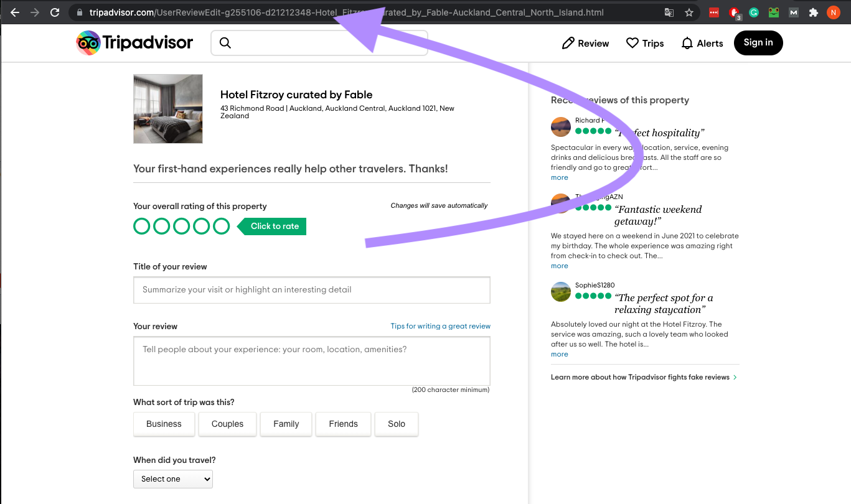Open the Google Translate page icon
Screen dimensions: 851x504
(669, 12)
